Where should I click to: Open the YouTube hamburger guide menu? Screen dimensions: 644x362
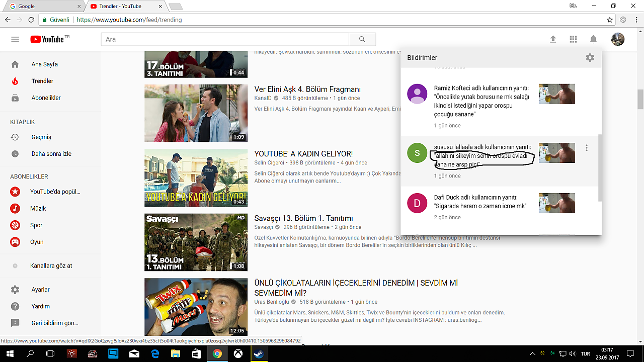[x=15, y=39]
